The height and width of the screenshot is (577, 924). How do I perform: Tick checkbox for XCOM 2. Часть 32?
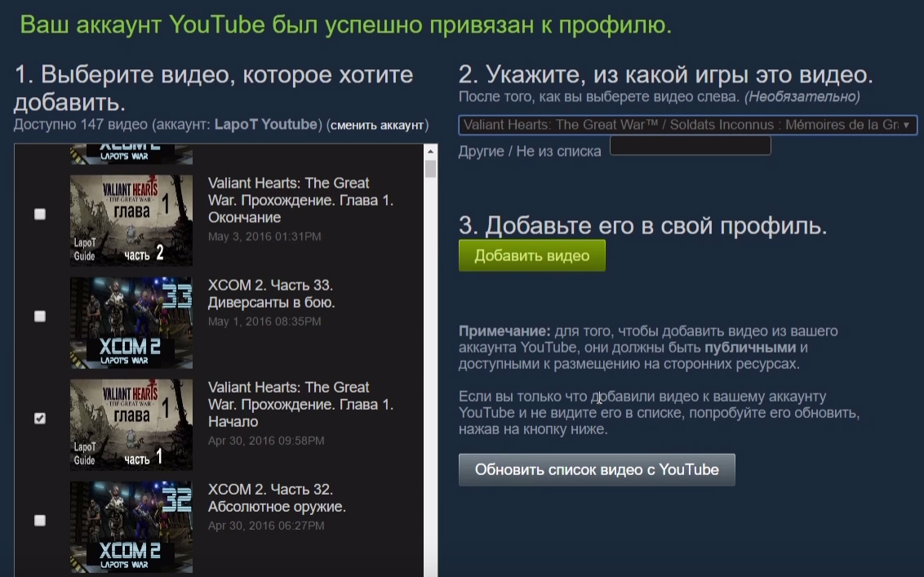pos(39,521)
